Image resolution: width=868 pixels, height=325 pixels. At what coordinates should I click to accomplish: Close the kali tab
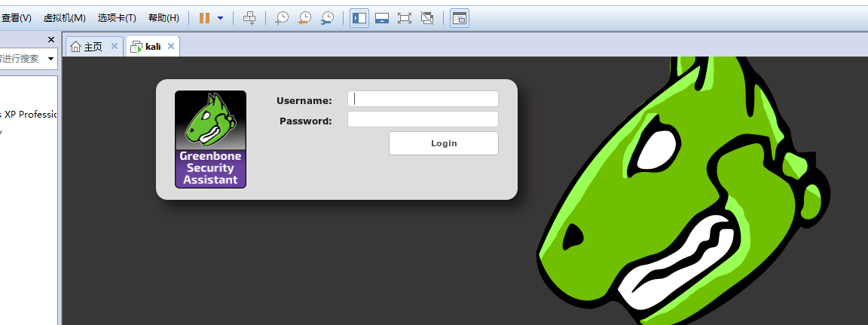171,47
